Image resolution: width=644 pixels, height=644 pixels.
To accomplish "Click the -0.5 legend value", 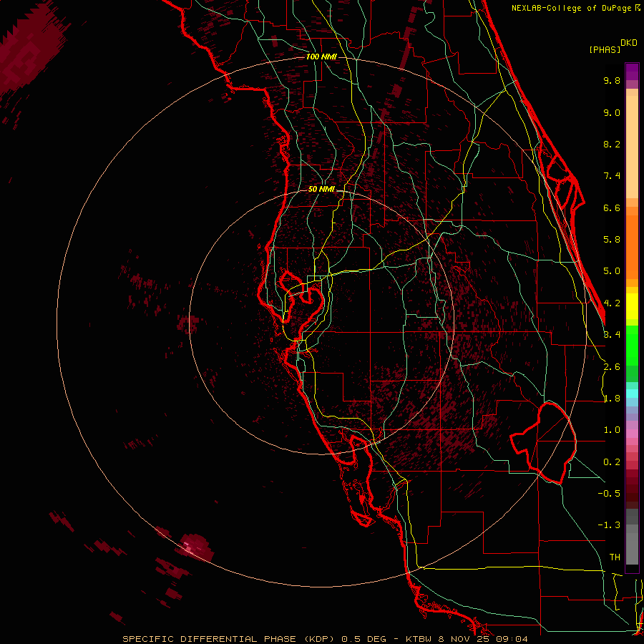I will click(609, 494).
